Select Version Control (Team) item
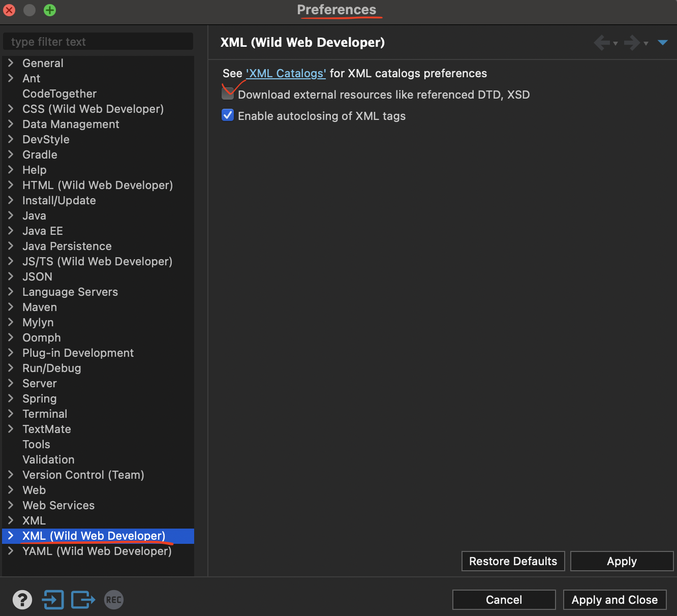Image resolution: width=677 pixels, height=616 pixels. point(83,475)
